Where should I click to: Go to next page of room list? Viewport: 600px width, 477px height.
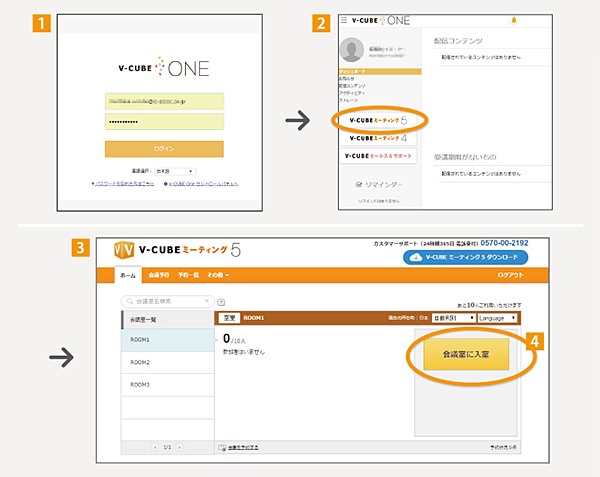click(179, 447)
